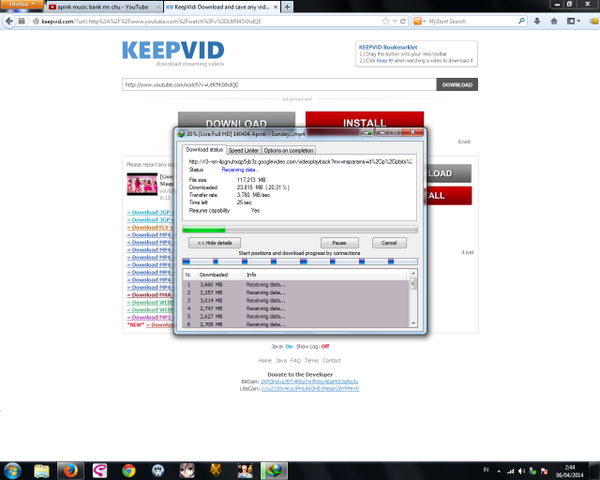Launch Google Chrome from taskbar
This screenshot has width=600, height=480.
129,471
